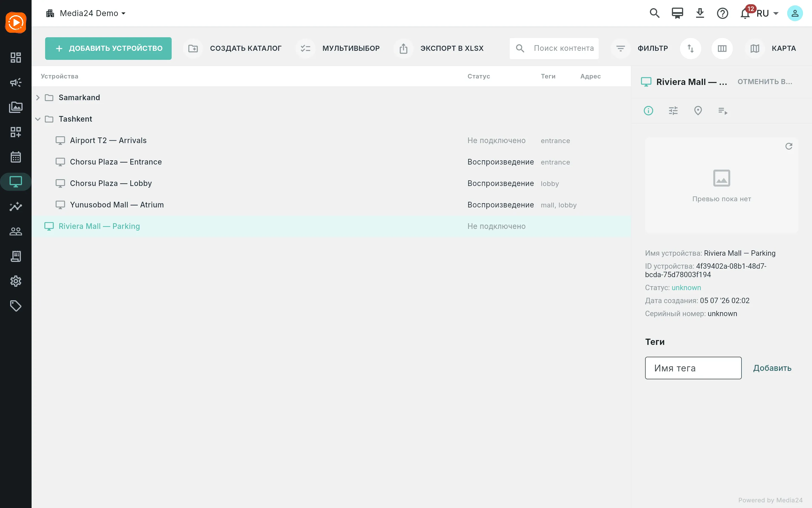The height and width of the screenshot is (508, 812).
Task: Open the device playlist tab icon
Action: (723, 111)
